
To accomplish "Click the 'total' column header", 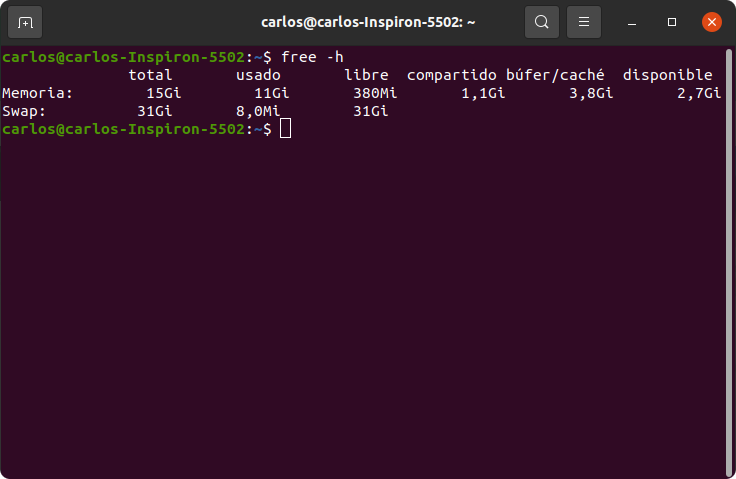I will click(150, 75).
